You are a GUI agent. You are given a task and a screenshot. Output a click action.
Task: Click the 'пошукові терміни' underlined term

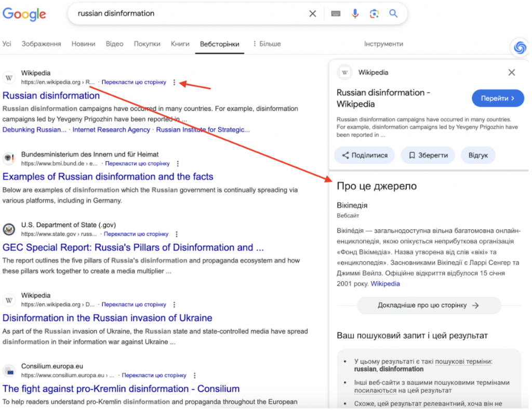point(463,362)
